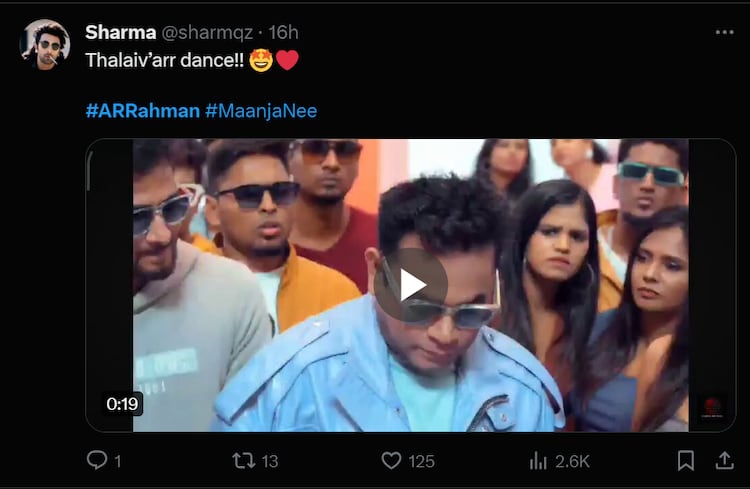Click the 0:19 video duration badge
The width and height of the screenshot is (750, 489).
[120, 404]
